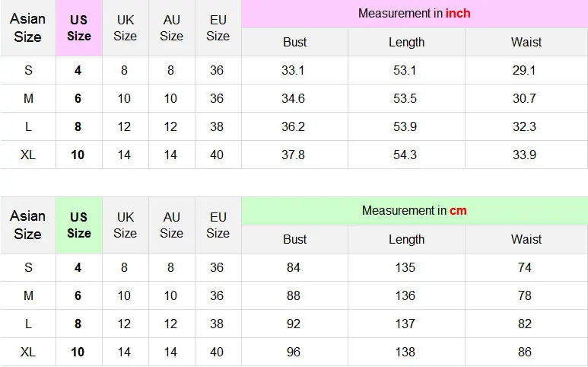This screenshot has height=367, width=588.
Task: Select bust value 36.2 for size L
Action: (293, 126)
